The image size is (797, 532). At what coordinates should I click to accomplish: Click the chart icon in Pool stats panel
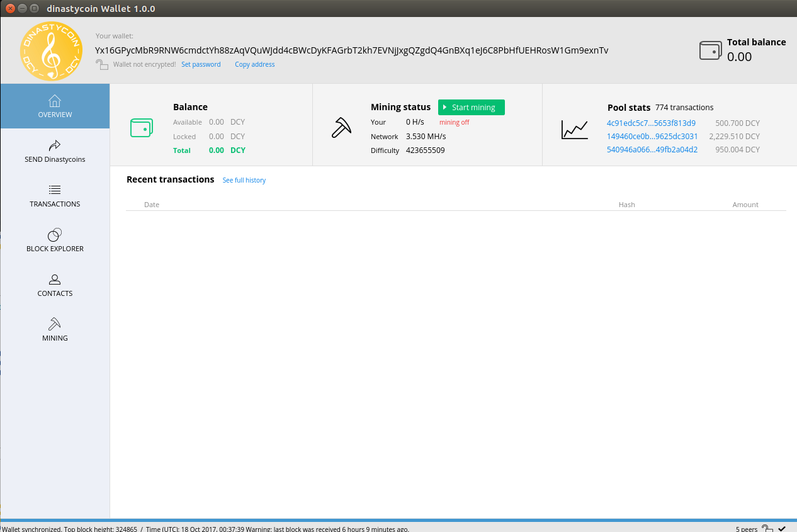click(x=575, y=130)
